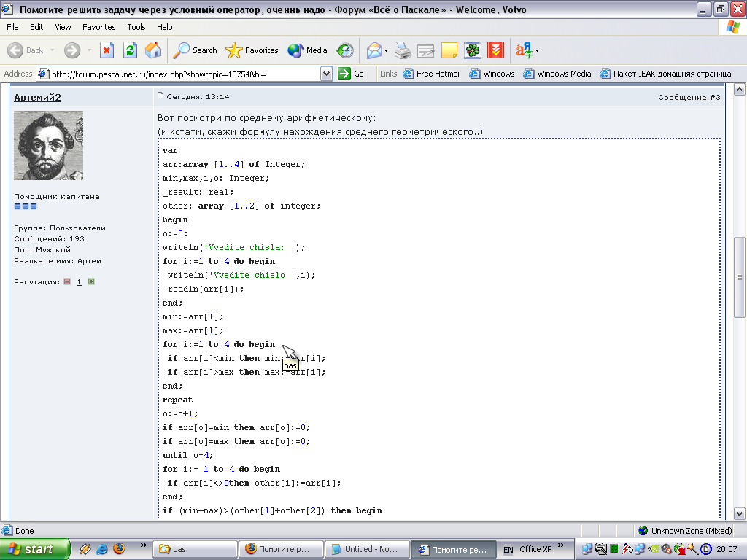Image resolution: width=747 pixels, height=560 pixels.
Task: Decrease reputation with the minus button
Action: click(x=66, y=281)
